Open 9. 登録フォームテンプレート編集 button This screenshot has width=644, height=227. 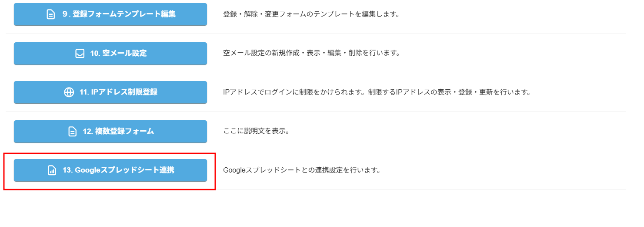tap(110, 14)
